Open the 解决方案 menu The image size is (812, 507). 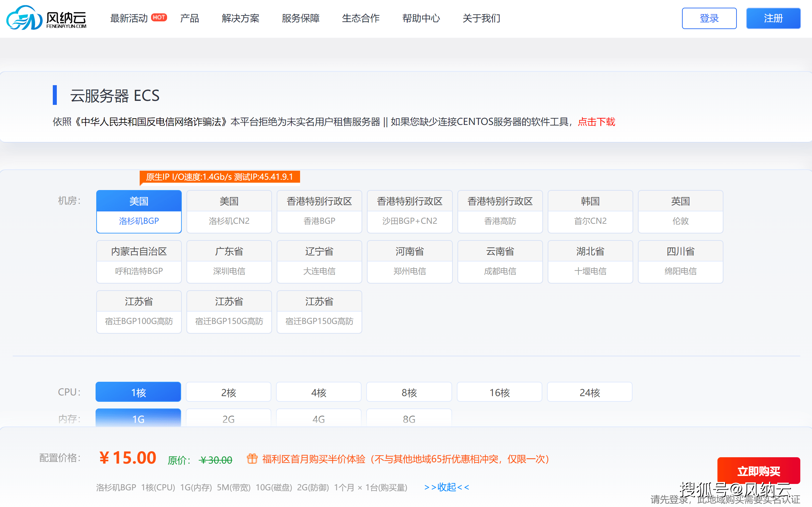241,18
